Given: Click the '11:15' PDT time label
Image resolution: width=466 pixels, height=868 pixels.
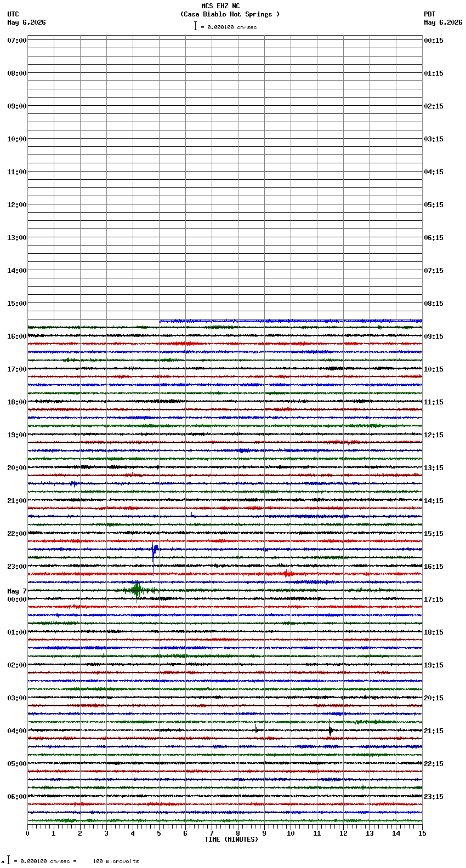Looking at the screenshot, I should tap(434, 402).
